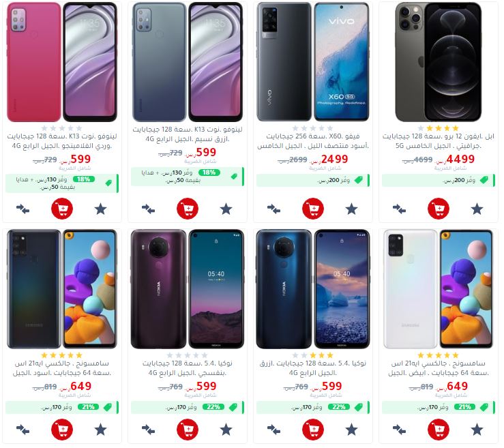This screenshot has width=504, height=448.
Task: Compare the iPhone 12 Pro
Action: click(x=399, y=209)
